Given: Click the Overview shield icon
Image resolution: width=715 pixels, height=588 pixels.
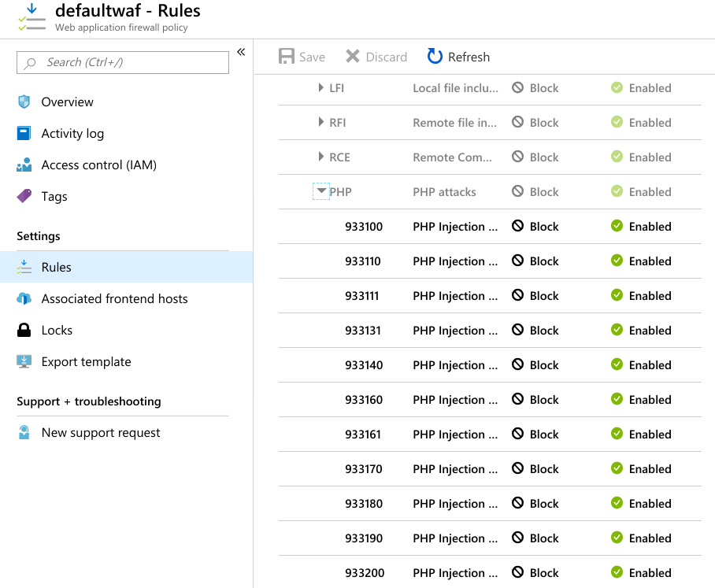Looking at the screenshot, I should 24,102.
